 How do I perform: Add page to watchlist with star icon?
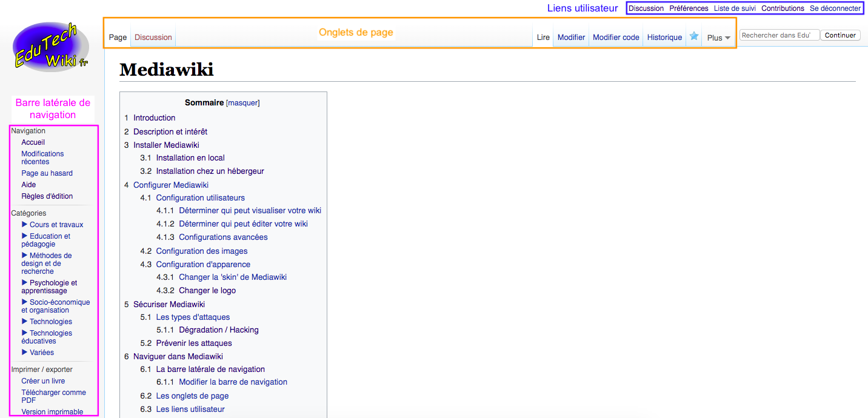(x=694, y=36)
